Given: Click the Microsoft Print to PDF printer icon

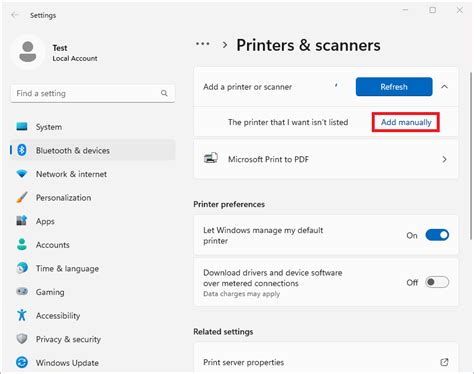Looking at the screenshot, I should click(x=211, y=158).
